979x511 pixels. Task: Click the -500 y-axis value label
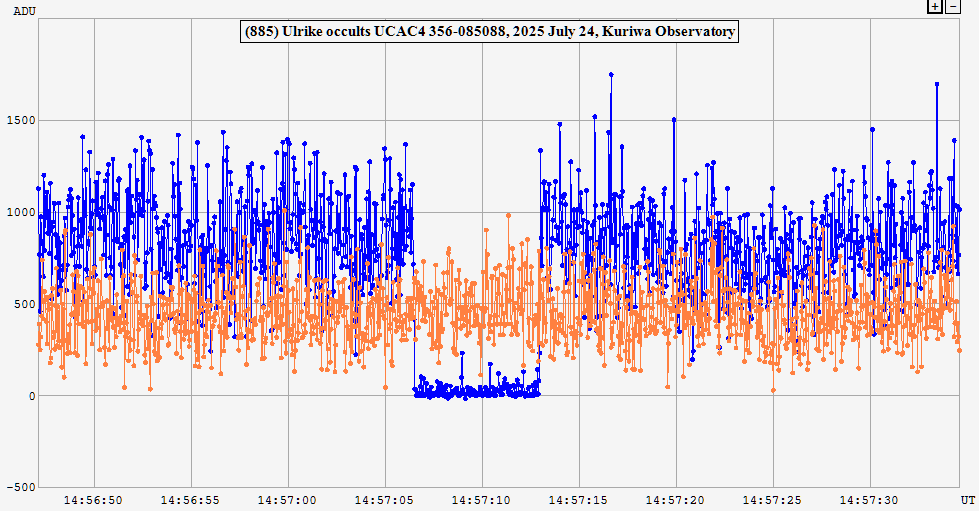pyautogui.click(x=19, y=488)
